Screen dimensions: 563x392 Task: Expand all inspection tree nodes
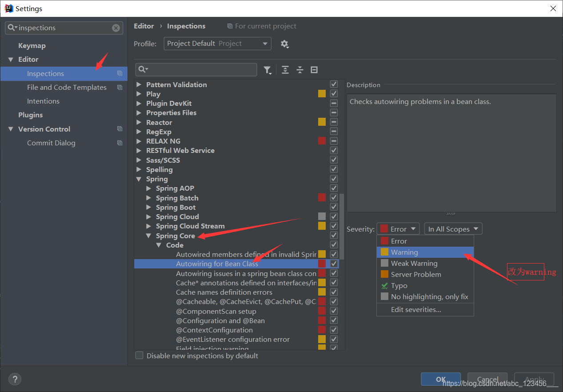(x=285, y=70)
